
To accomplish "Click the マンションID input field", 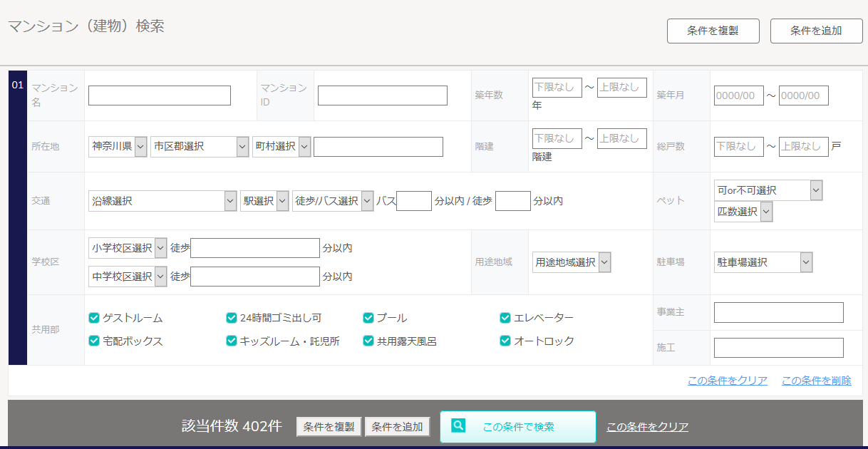I will (382, 96).
